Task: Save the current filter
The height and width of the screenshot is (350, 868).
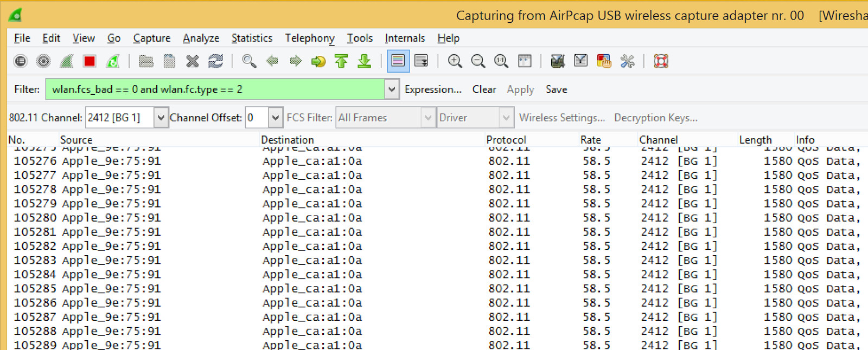Action: [557, 89]
